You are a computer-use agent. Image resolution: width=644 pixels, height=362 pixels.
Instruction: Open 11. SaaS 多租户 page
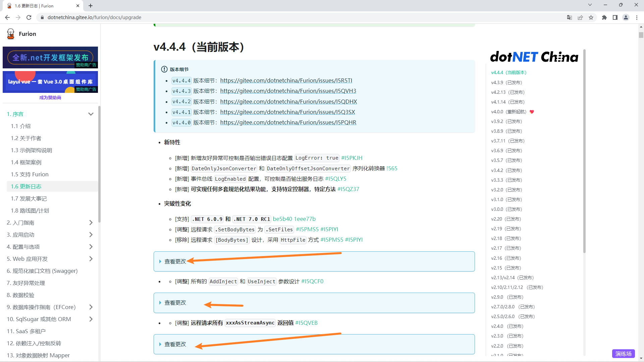coord(26,331)
